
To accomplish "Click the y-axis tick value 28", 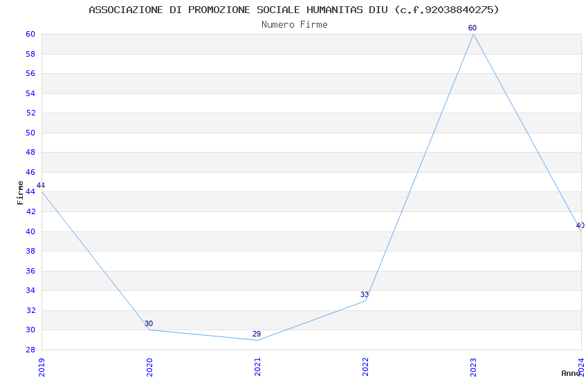I will pos(30,350).
